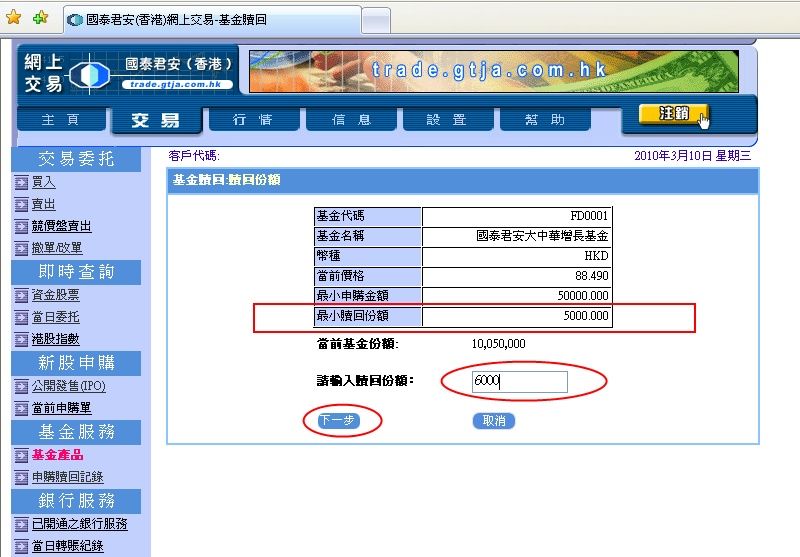Open the 幫助 navigation tab
The width and height of the screenshot is (800, 557).
pyautogui.click(x=545, y=119)
